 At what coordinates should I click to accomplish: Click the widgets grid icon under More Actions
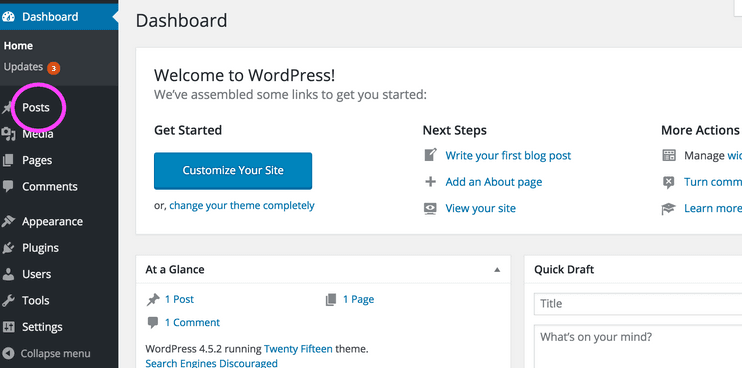point(669,156)
